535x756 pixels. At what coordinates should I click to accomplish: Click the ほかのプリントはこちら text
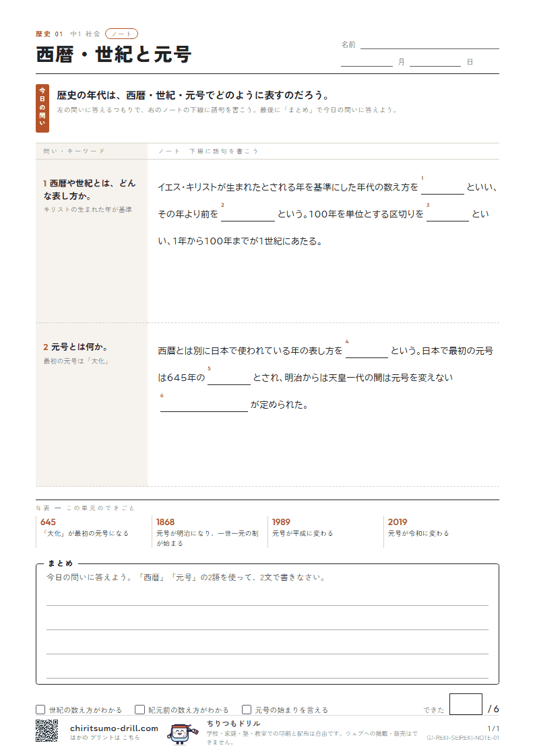(104, 737)
